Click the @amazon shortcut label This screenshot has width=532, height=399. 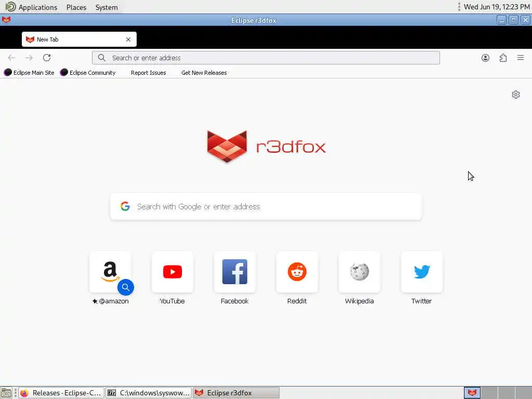point(110,301)
